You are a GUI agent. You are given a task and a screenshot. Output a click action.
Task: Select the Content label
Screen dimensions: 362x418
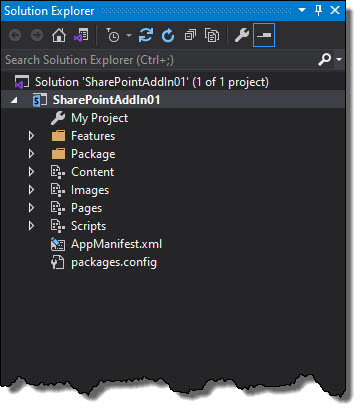tap(92, 172)
